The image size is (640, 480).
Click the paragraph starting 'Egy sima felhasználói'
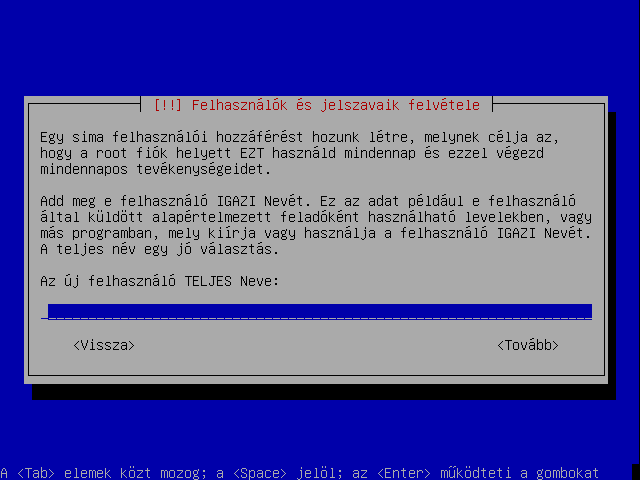pos(300,153)
